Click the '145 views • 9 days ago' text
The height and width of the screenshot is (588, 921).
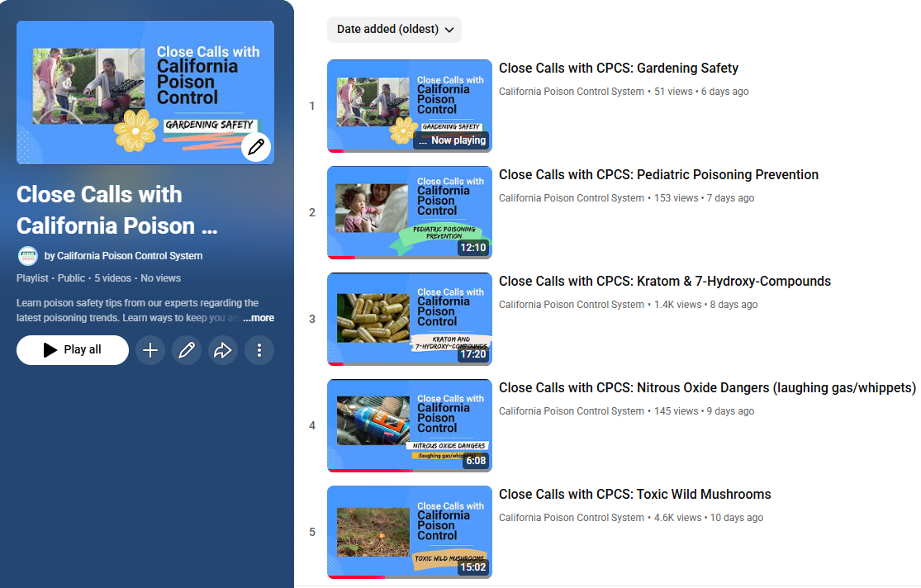705,411
